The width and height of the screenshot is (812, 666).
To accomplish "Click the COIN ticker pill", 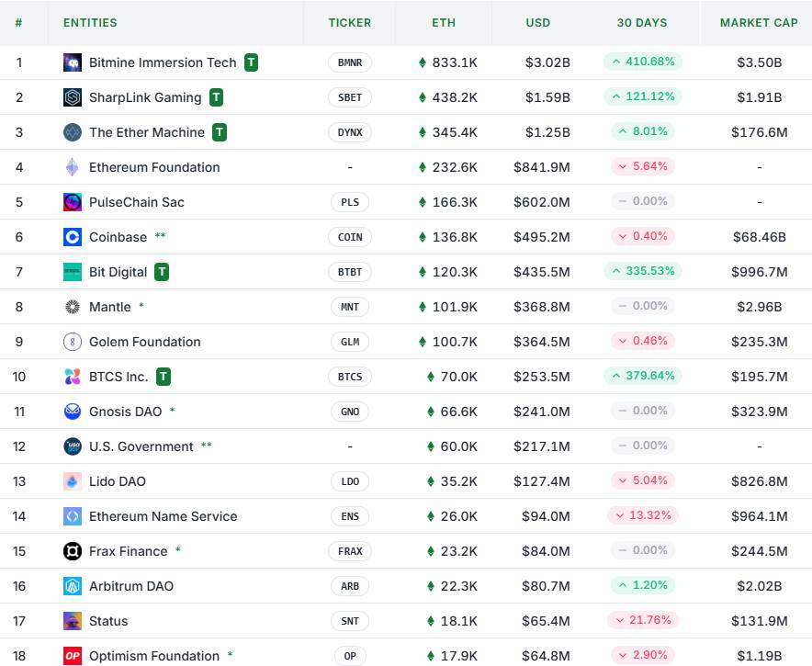I will (350, 237).
